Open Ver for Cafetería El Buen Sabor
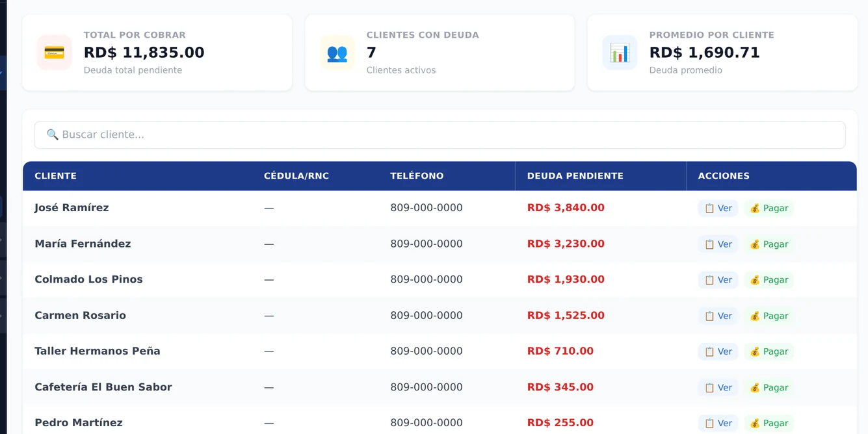Image resolution: width=868 pixels, height=434 pixels. (x=718, y=387)
